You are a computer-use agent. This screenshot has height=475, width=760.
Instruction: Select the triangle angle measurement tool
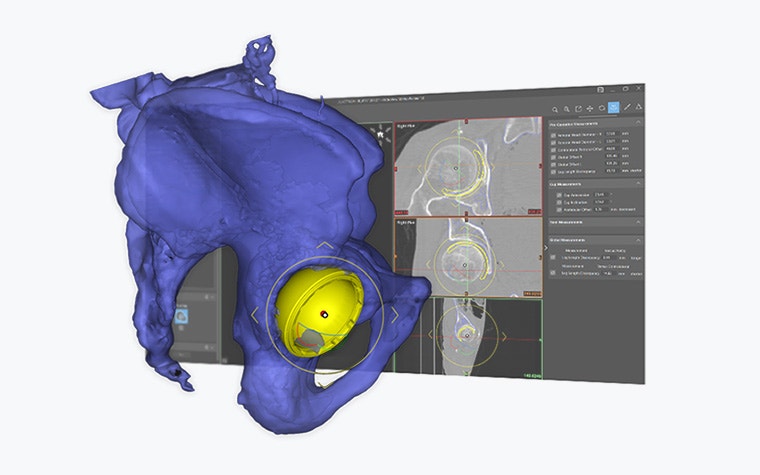(639, 107)
